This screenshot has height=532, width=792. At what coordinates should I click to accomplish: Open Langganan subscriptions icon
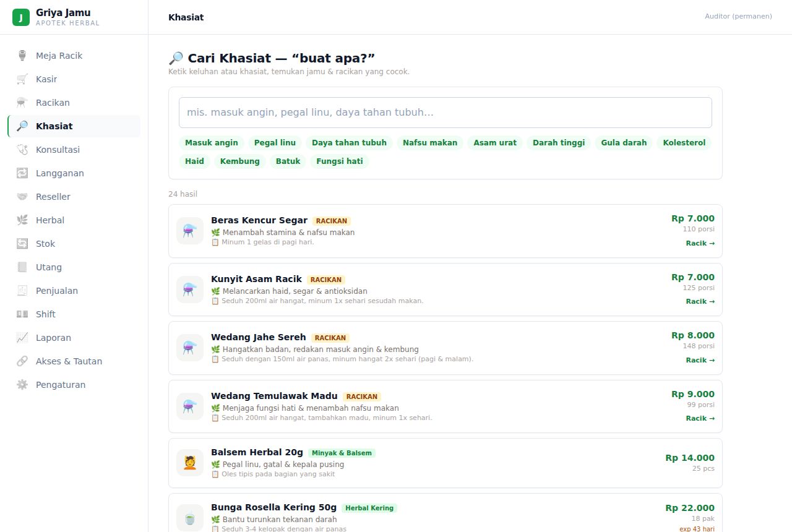click(22, 173)
